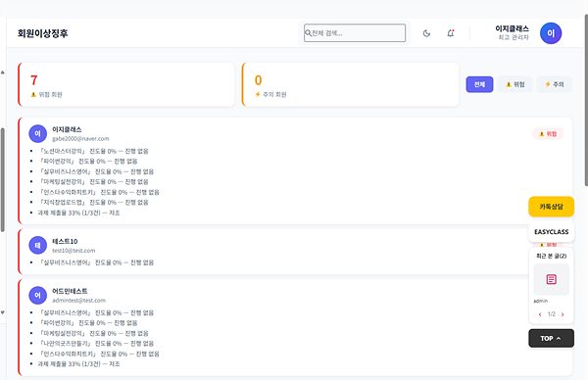Screen dimensions: 588x380
Task: Click the 나만의굿즈만들기 progress row
Action: [x=96, y=344]
